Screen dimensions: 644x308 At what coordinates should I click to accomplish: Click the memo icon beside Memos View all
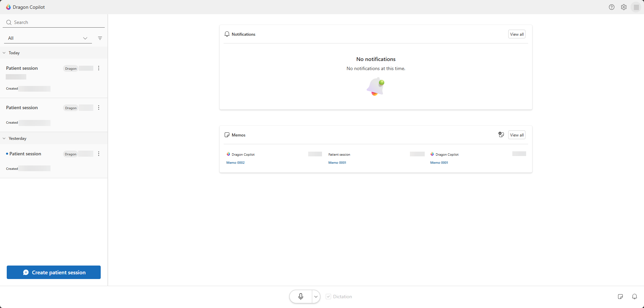[x=501, y=135]
